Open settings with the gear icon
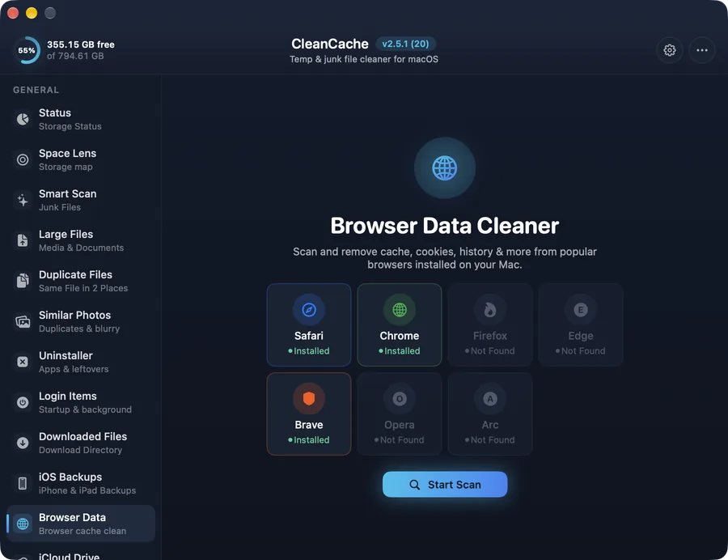The image size is (728, 560). [669, 50]
